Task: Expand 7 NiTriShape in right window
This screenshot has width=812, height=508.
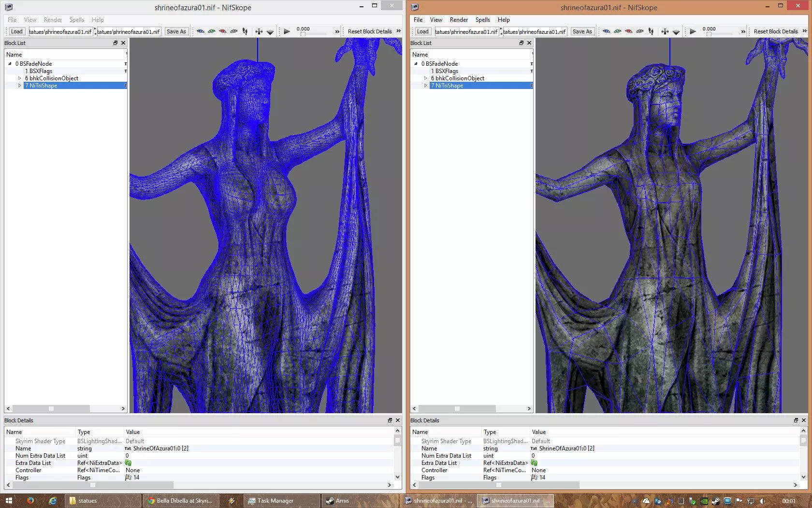Action: [x=426, y=86]
